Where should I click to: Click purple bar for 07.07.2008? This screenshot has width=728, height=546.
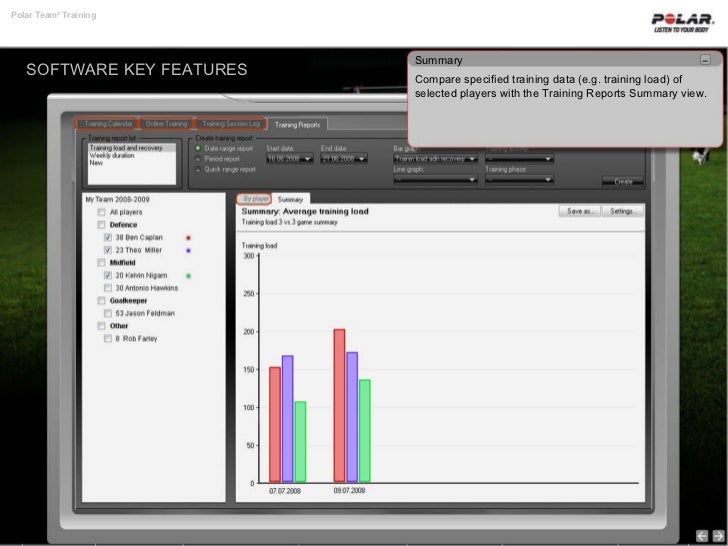point(287,419)
